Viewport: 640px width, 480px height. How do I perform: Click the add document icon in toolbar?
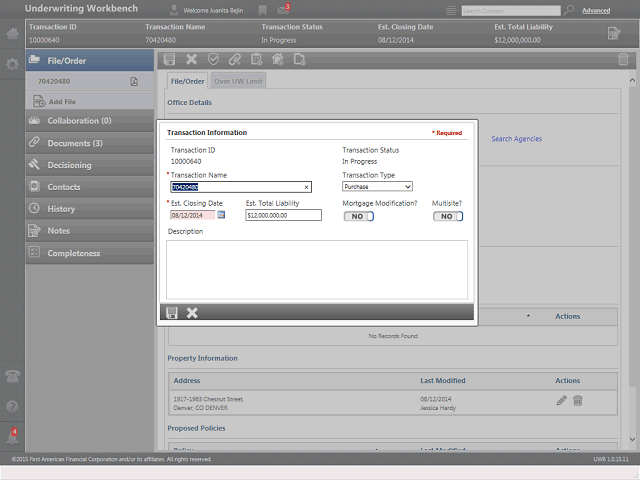(x=300, y=60)
